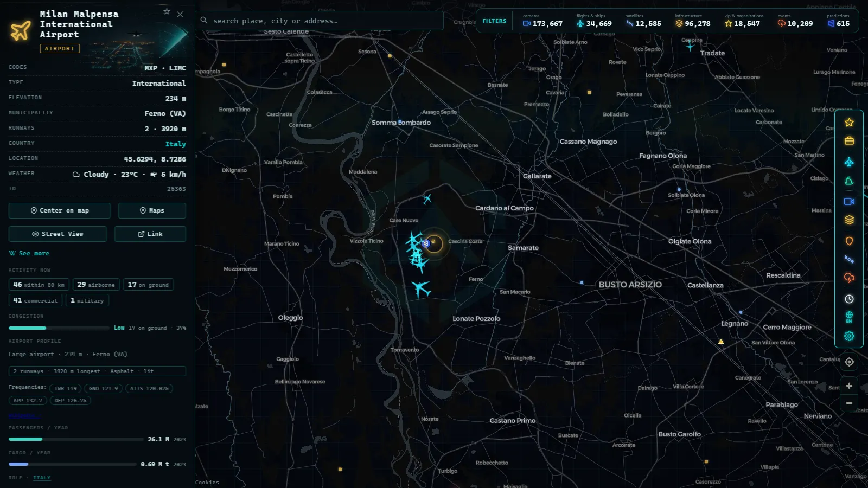
Task: Favorite the airport with the panel star icon
Action: [x=167, y=11]
